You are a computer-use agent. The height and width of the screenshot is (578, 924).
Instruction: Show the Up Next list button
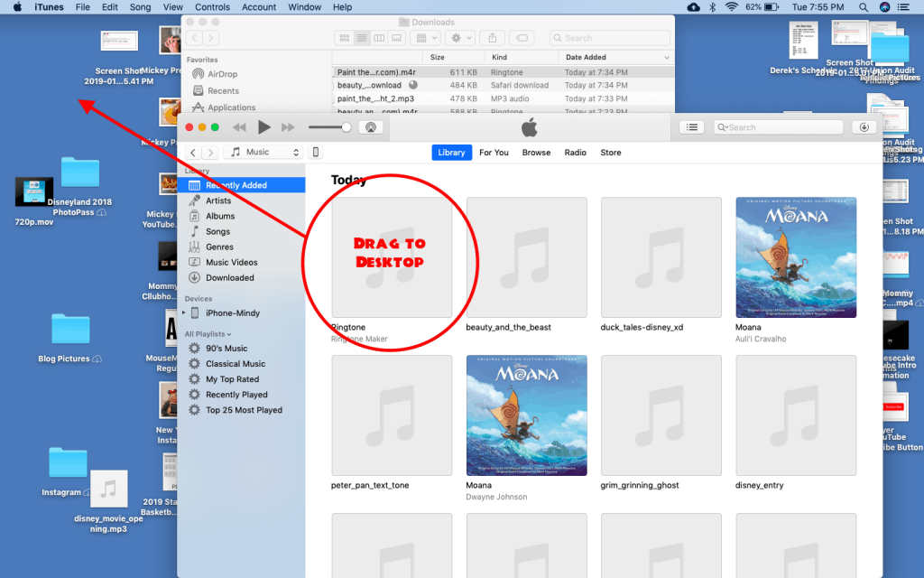692,127
